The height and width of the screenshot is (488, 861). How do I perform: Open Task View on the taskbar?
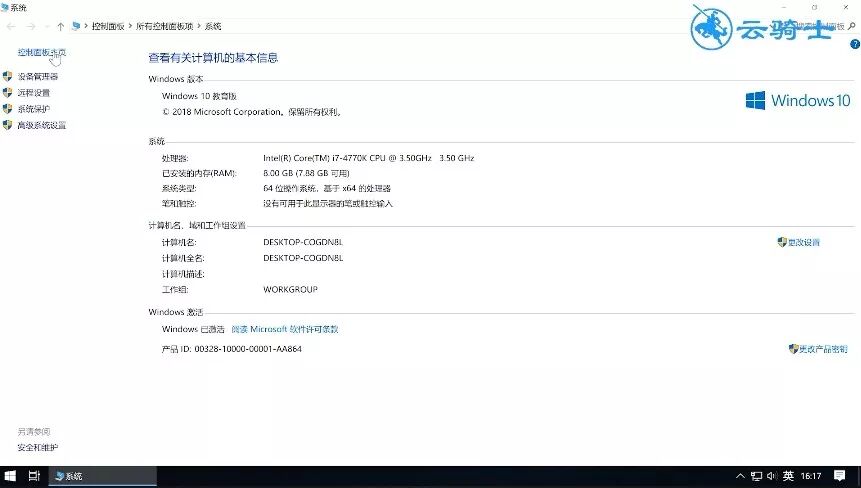click(34, 476)
